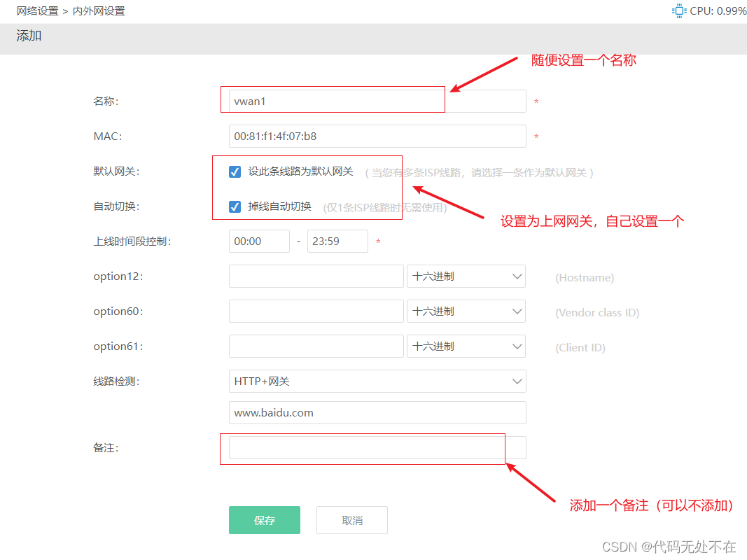Click the 保存 button
This screenshot has width=747, height=560.
264,519
